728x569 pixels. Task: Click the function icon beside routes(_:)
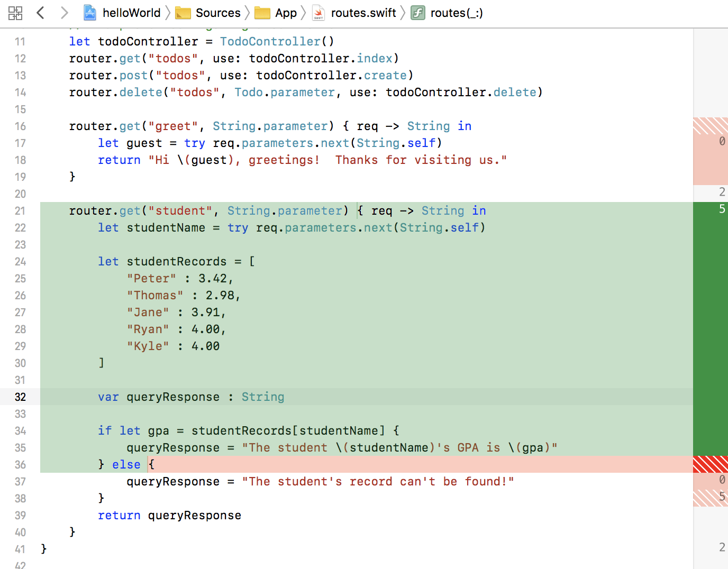coord(418,13)
